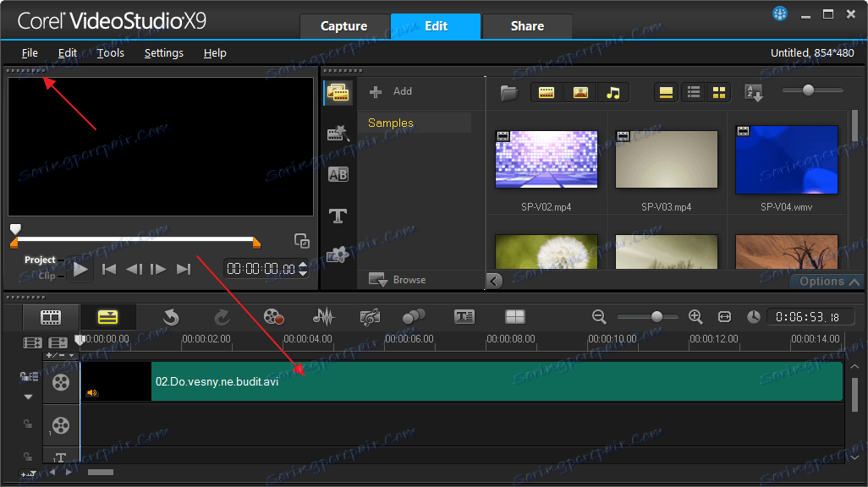Screen dimensions: 868x487
Task: Select the Title panel in the library sidebar
Action: point(338,216)
